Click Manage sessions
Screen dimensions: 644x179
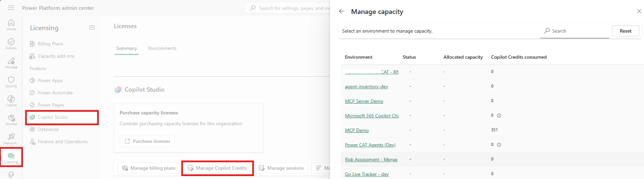(x=281, y=168)
